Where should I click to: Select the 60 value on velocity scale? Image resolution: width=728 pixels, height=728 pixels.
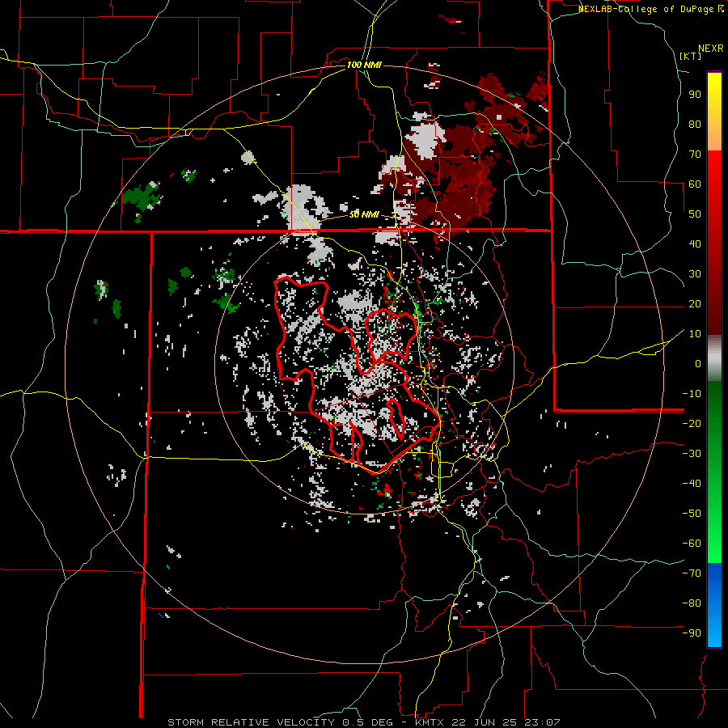tap(695, 184)
